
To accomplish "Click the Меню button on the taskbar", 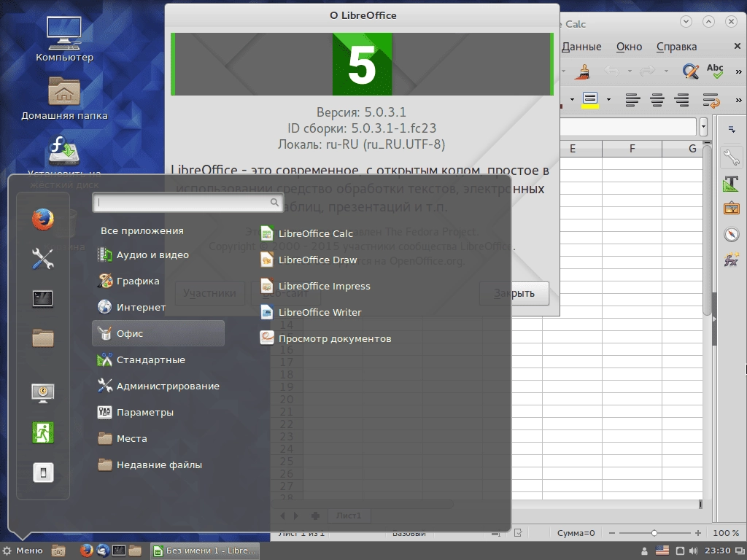I will (23, 551).
